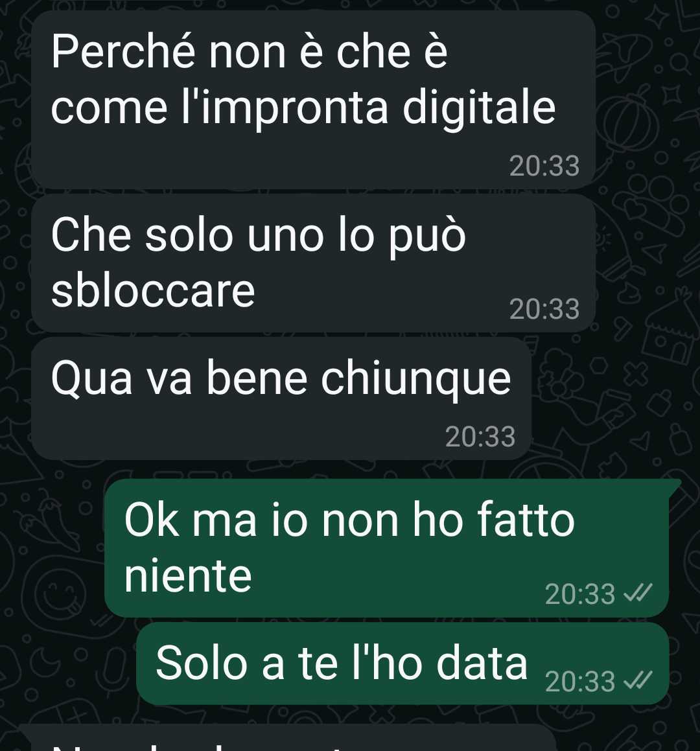Select the message 'Perché non è che è come l'impronta digitale'

[313, 100]
